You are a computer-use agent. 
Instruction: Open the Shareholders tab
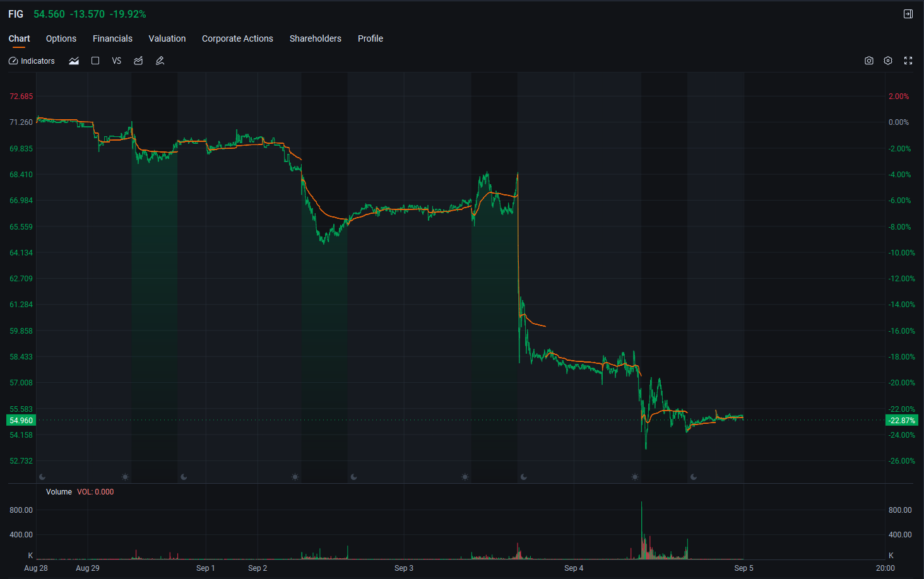point(316,38)
